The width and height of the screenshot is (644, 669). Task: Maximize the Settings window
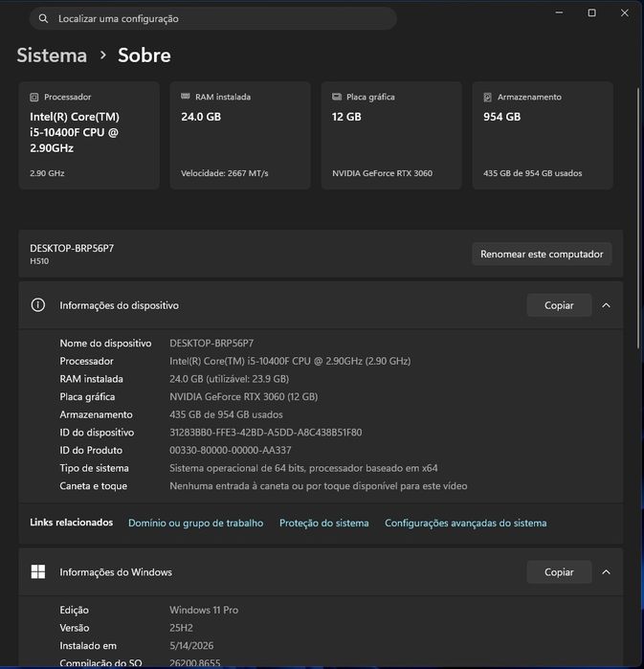pyautogui.click(x=592, y=12)
